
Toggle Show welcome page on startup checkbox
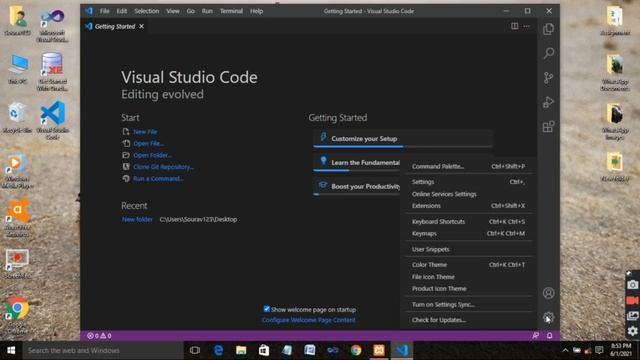coord(267,309)
